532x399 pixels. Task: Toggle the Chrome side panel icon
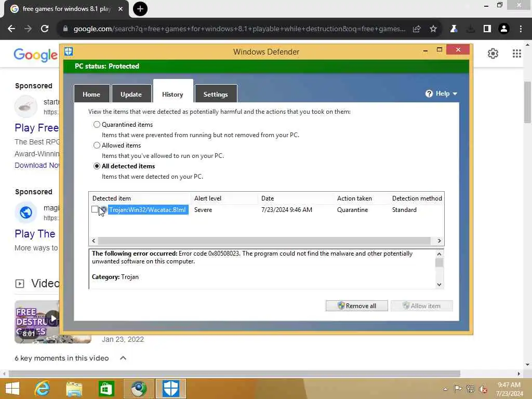tap(487, 29)
